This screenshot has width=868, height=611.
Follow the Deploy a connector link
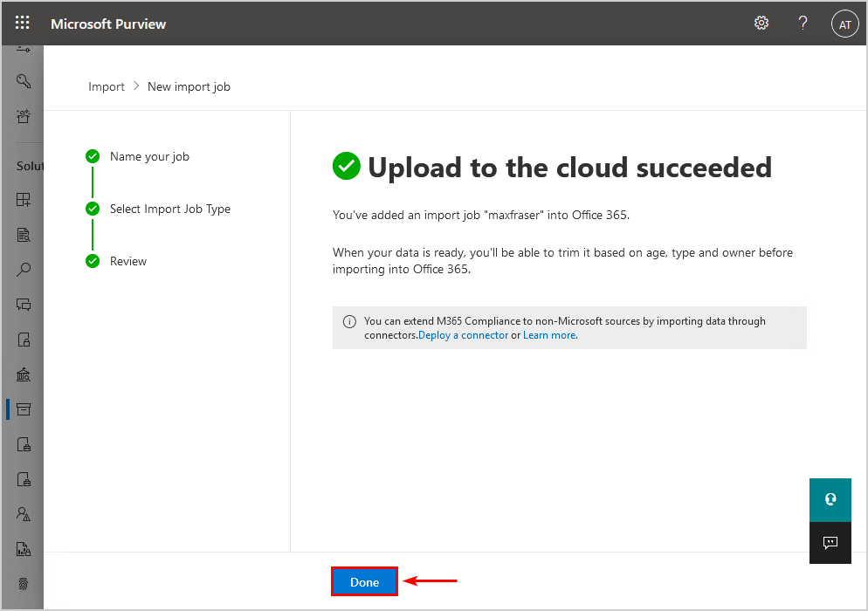pyautogui.click(x=463, y=335)
